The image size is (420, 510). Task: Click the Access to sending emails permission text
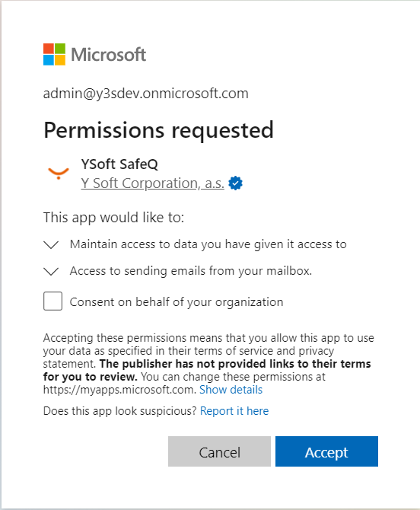(191, 271)
